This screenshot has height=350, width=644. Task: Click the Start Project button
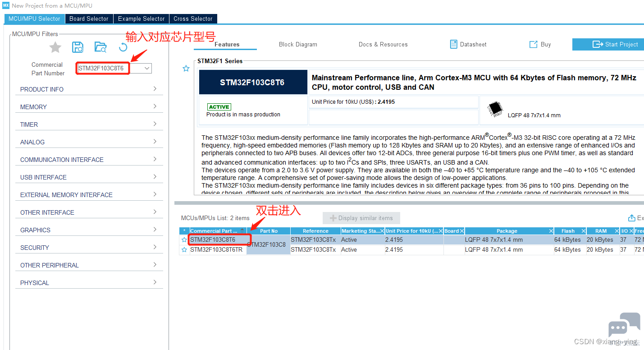(608, 44)
